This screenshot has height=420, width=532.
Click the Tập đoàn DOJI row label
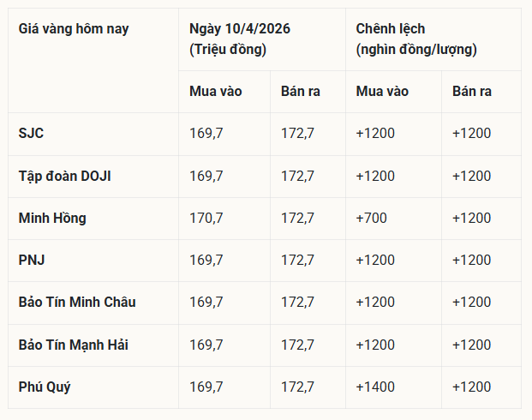64,176
